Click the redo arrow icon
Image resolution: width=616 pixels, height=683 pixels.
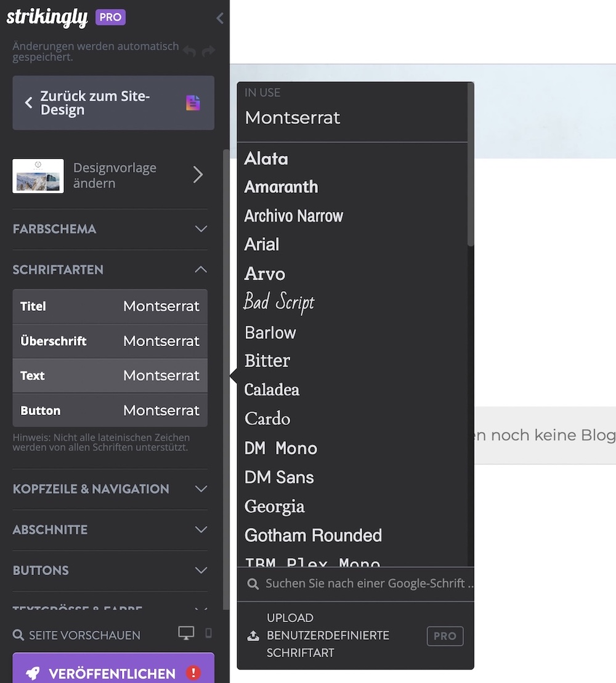[208, 52]
